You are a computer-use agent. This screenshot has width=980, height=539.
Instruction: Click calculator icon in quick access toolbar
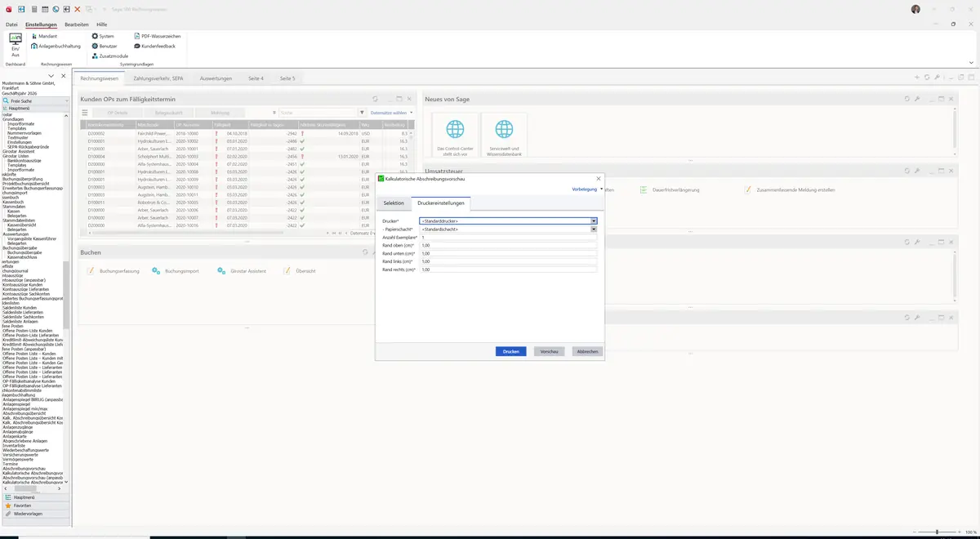pyautogui.click(x=34, y=9)
